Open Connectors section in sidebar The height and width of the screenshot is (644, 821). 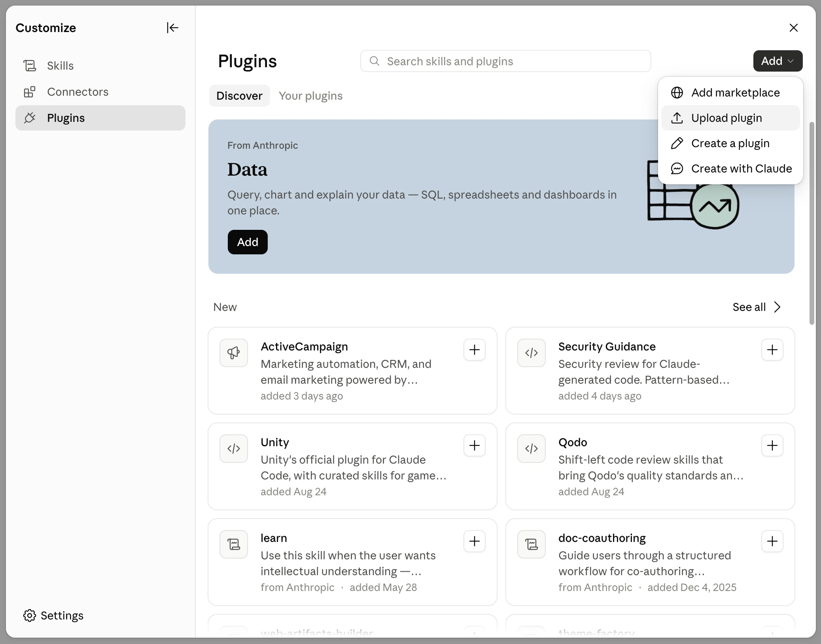pos(100,92)
